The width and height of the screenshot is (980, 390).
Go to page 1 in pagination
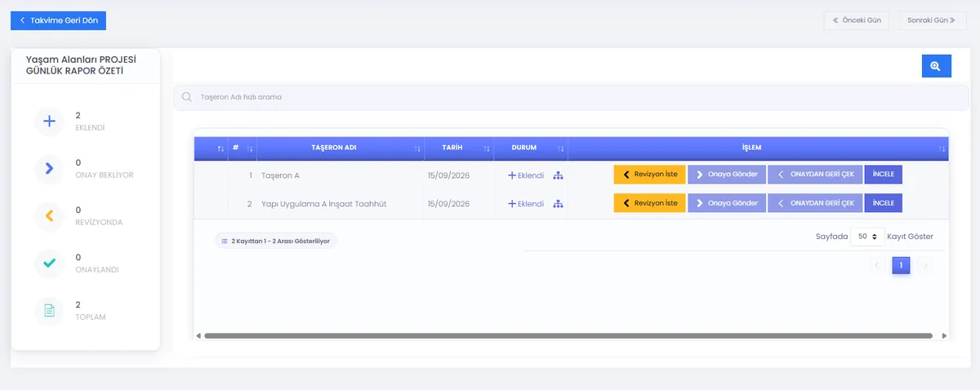pos(901,265)
